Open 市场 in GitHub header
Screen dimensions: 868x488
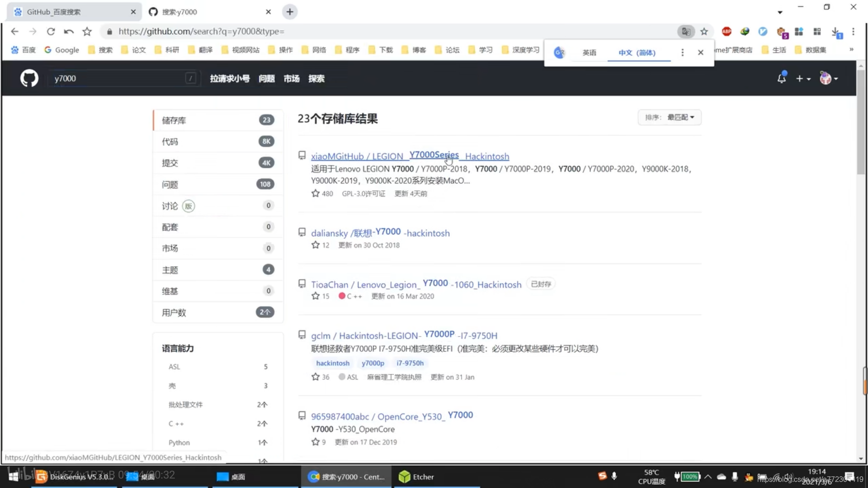click(x=292, y=79)
